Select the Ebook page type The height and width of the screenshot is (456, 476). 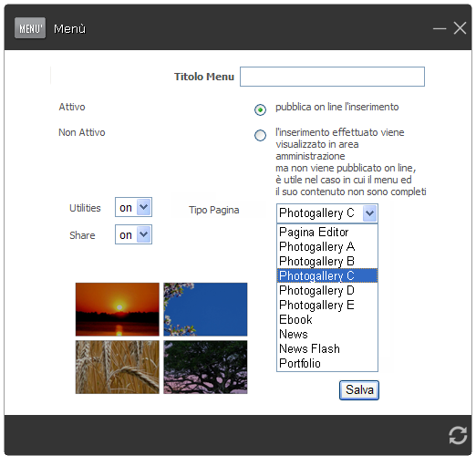pyautogui.click(x=327, y=319)
